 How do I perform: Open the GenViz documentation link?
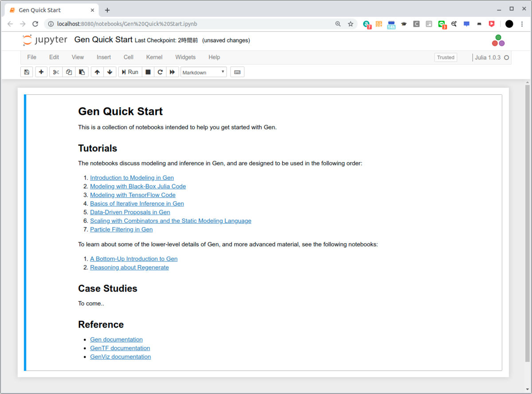(x=120, y=357)
